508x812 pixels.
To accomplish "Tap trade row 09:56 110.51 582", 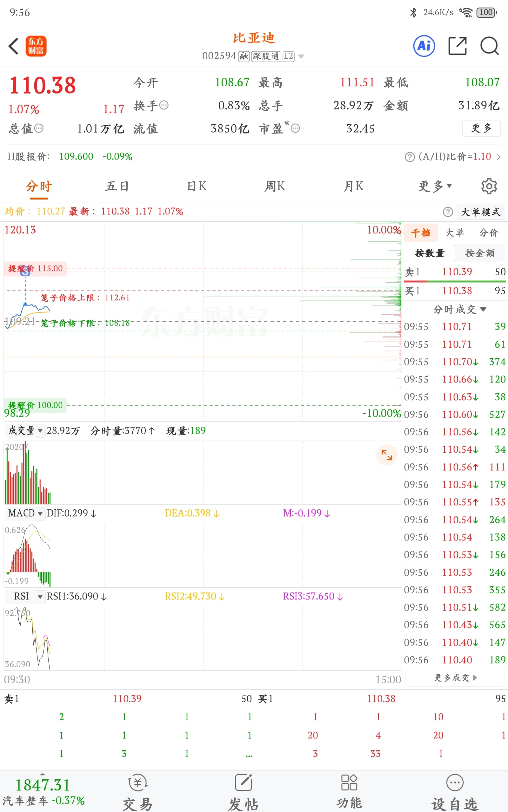I will click(x=455, y=607).
